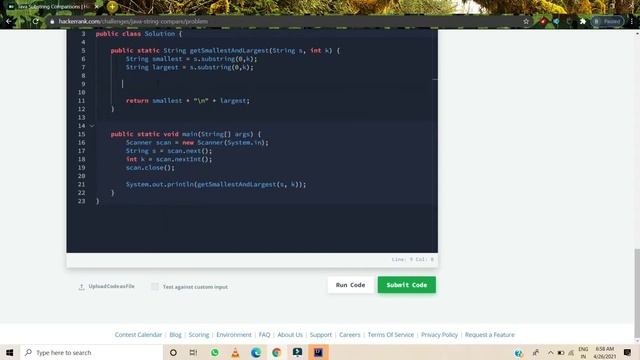Click the battery status tray icon
Screen dimensions: 640x360
click(x=561, y=353)
